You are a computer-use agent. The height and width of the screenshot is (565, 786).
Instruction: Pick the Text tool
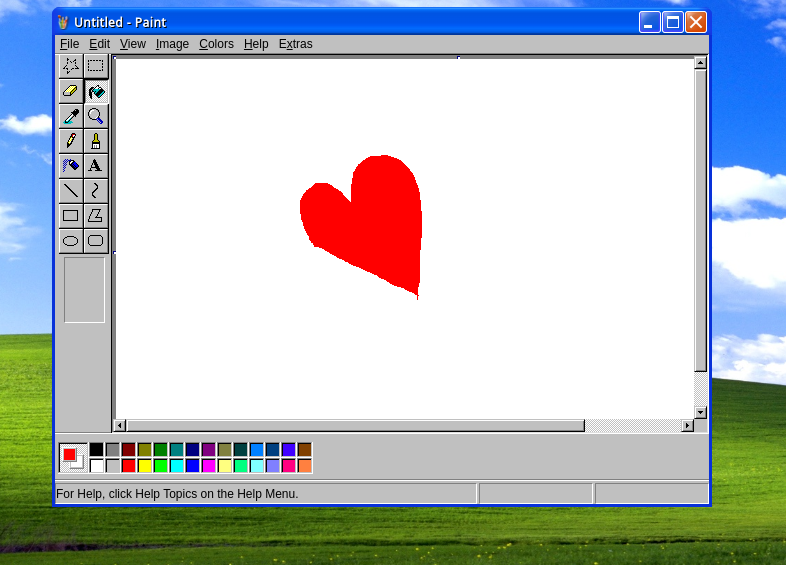click(x=96, y=165)
